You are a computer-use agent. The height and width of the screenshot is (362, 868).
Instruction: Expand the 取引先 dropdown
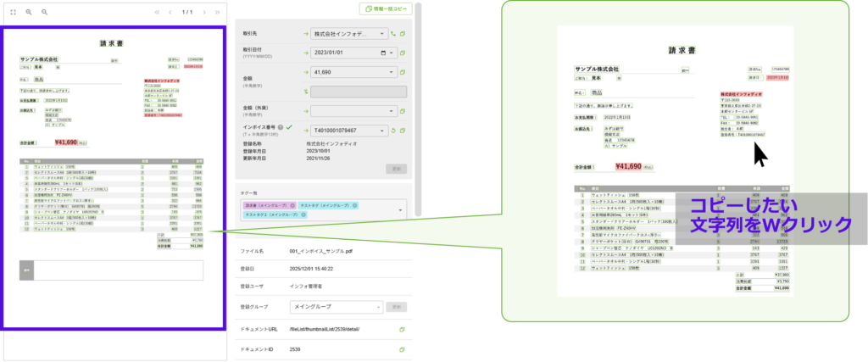pos(381,34)
